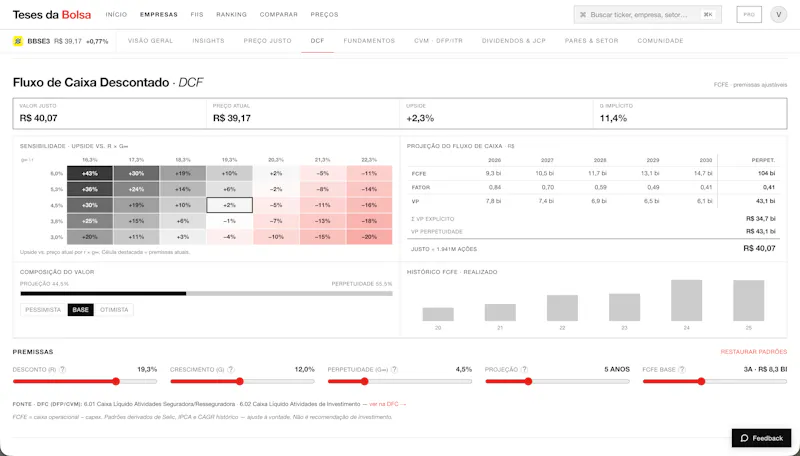Screen dimensions: 800x456
Task: Open the help icon next to Perpetuidade (G∞)
Action: tap(394, 369)
